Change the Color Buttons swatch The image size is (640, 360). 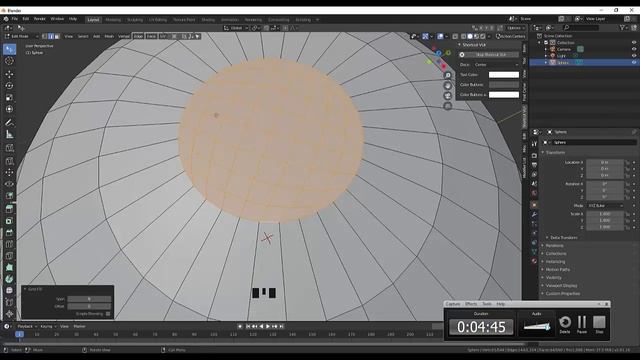coord(504,85)
